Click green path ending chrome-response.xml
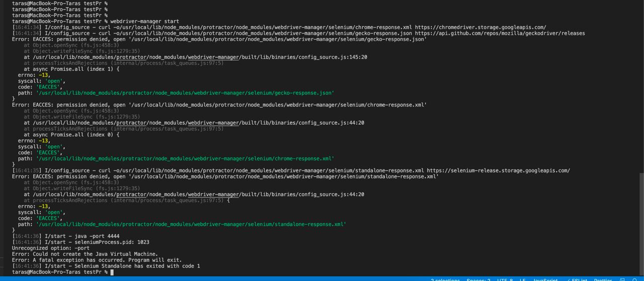 point(185,158)
